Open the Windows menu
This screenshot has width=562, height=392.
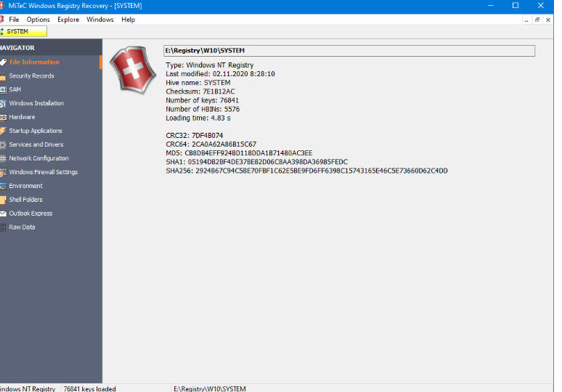100,20
